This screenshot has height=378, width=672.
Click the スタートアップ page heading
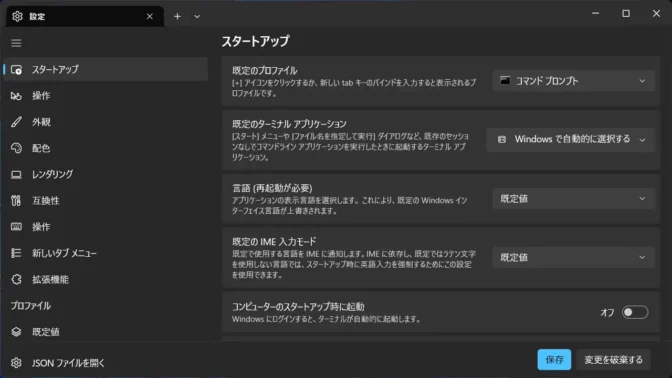(x=255, y=42)
